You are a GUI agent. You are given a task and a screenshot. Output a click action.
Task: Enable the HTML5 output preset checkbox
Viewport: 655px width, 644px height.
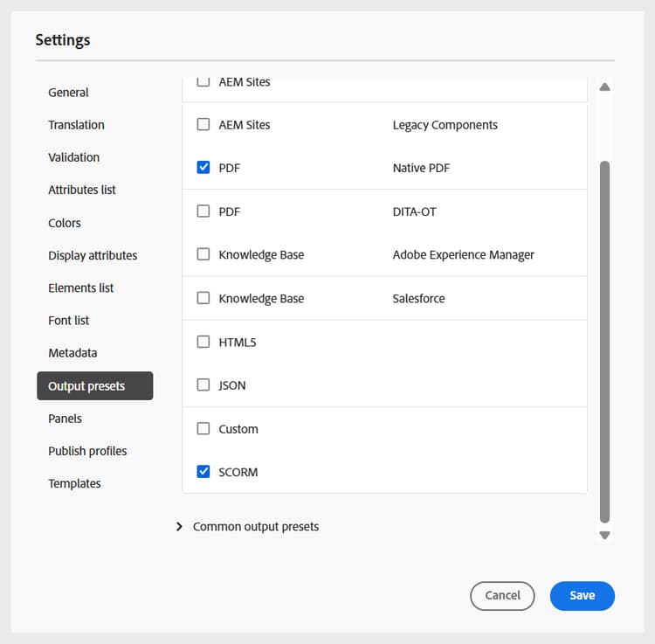(203, 342)
